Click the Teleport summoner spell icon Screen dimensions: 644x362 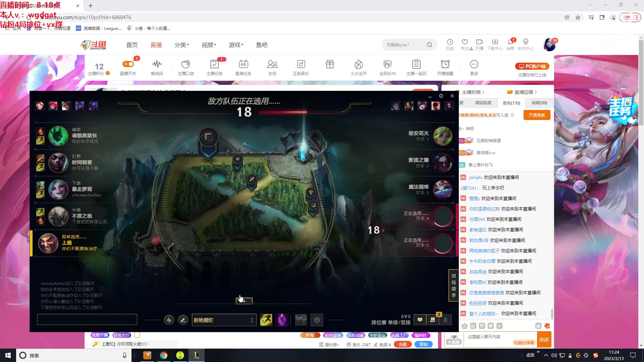coord(282,320)
